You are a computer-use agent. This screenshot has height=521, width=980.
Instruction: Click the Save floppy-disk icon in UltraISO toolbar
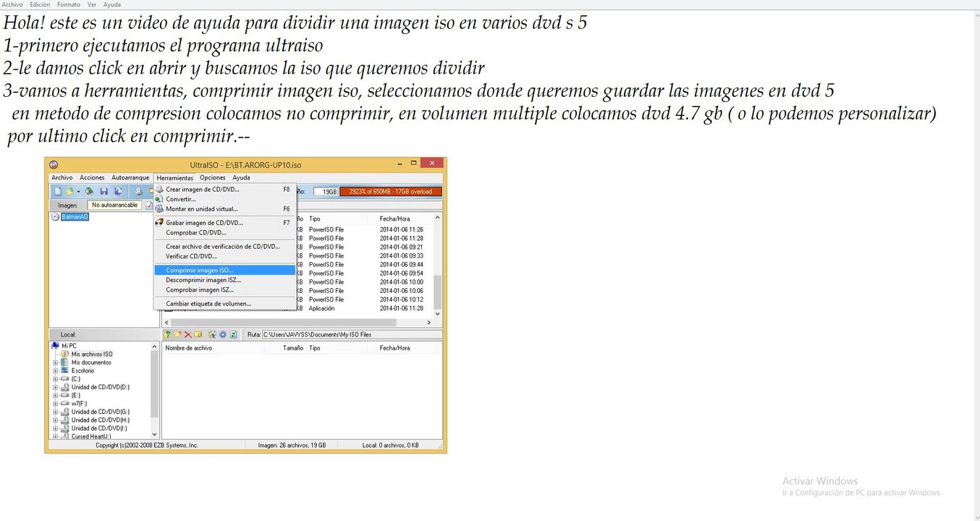(104, 192)
